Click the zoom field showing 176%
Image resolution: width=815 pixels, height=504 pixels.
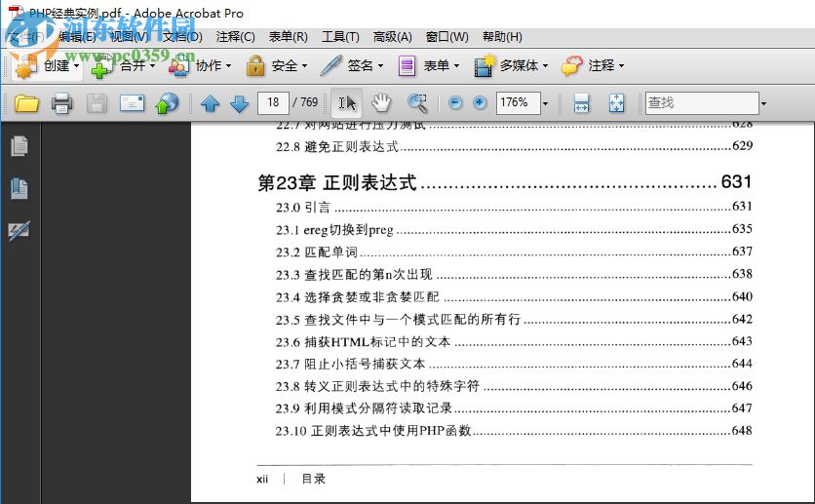[519, 103]
